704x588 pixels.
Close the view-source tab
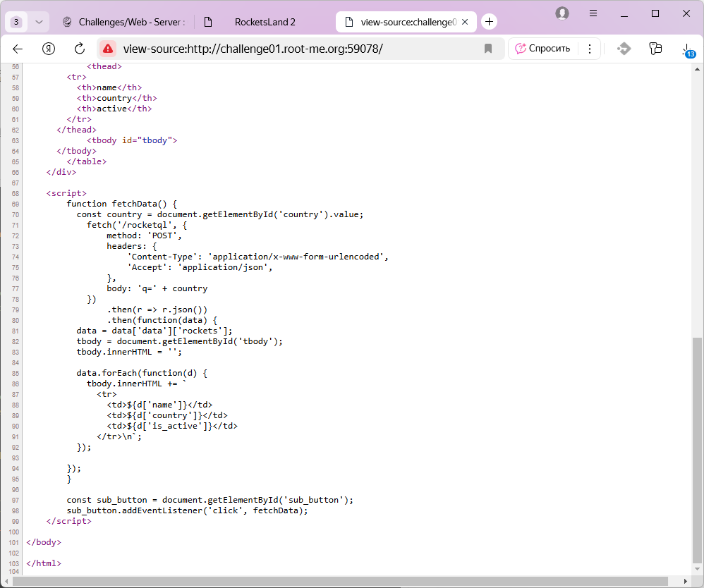pos(465,22)
